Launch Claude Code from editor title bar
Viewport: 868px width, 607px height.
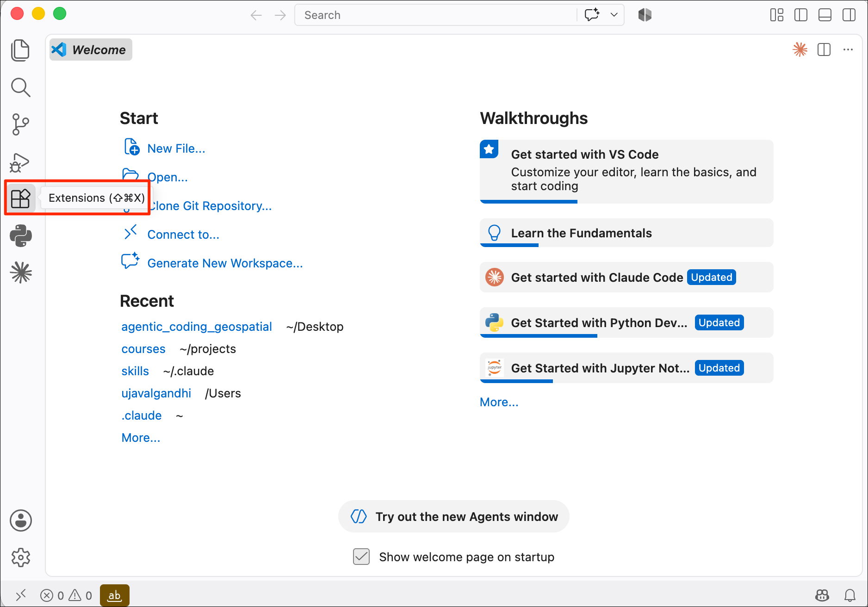[x=800, y=50]
